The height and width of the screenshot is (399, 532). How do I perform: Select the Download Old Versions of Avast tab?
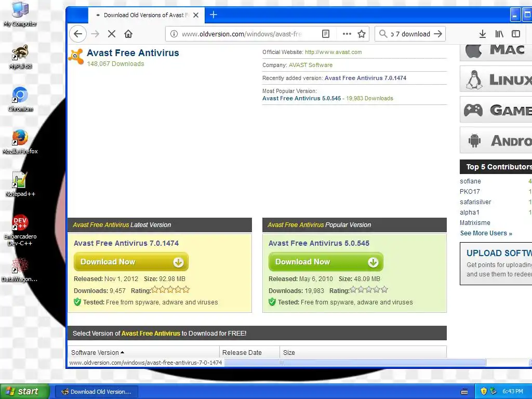click(x=146, y=15)
